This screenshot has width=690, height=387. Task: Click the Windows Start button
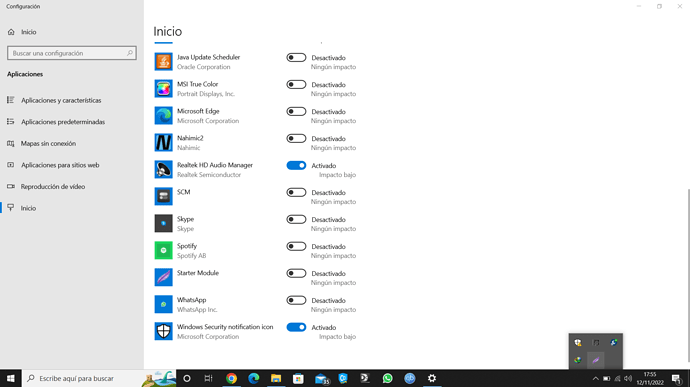[x=11, y=378]
